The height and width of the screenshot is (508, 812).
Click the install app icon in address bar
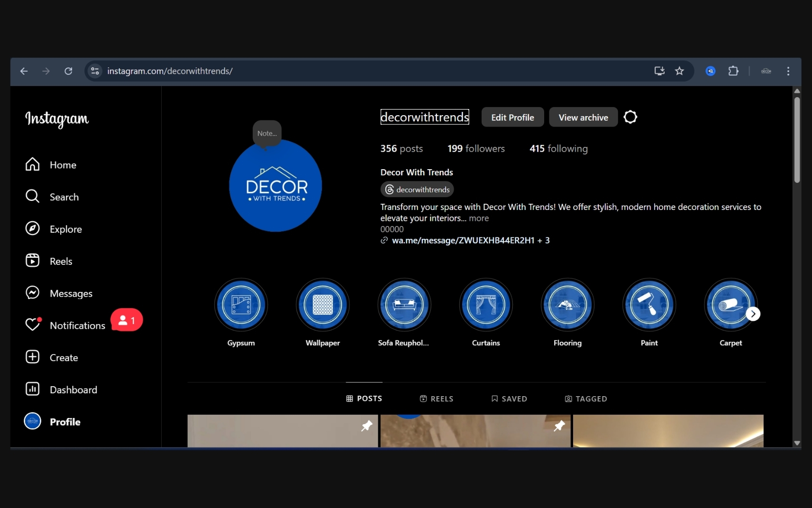tap(659, 71)
